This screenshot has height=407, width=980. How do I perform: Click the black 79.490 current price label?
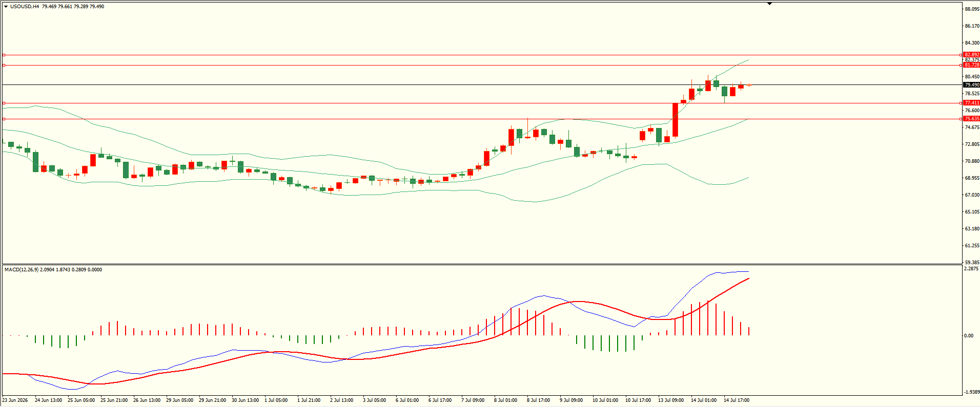(x=971, y=85)
